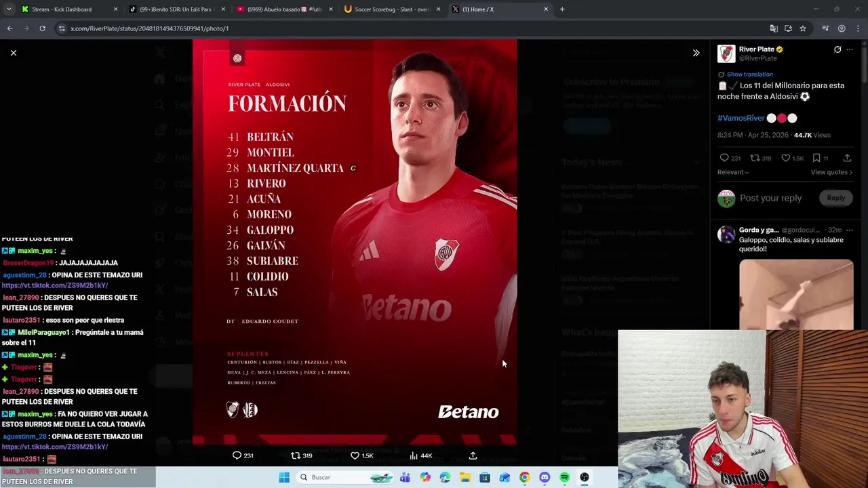Reload the page
The height and width of the screenshot is (488, 868).
(42, 28)
